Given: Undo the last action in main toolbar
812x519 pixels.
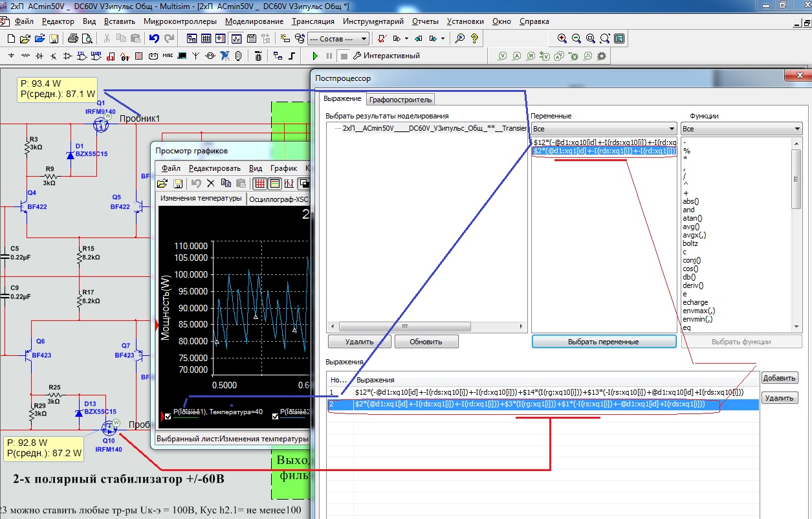Looking at the screenshot, I should pyautogui.click(x=154, y=38).
